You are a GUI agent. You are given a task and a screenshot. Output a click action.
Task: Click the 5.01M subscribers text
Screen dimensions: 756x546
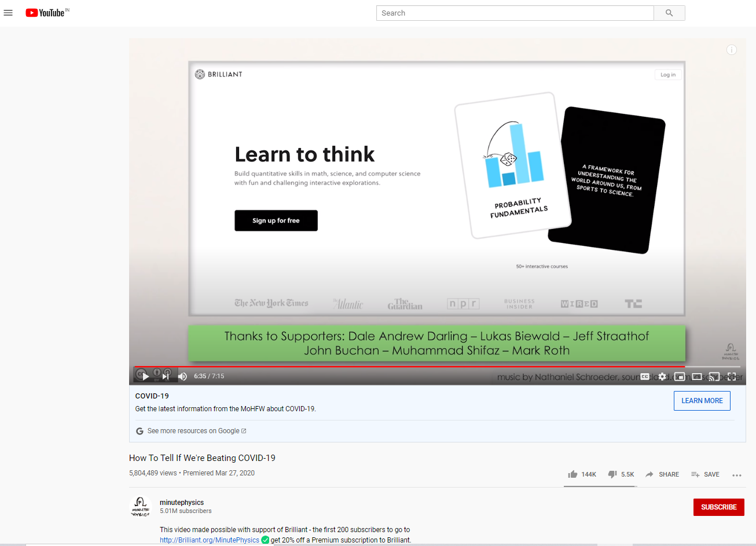pyautogui.click(x=186, y=511)
